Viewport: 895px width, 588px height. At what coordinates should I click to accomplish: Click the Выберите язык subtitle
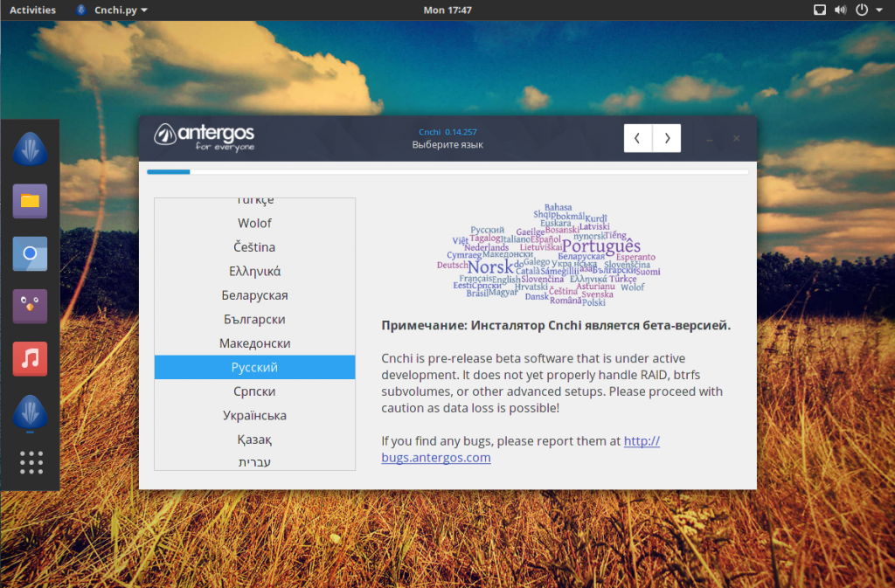447,145
